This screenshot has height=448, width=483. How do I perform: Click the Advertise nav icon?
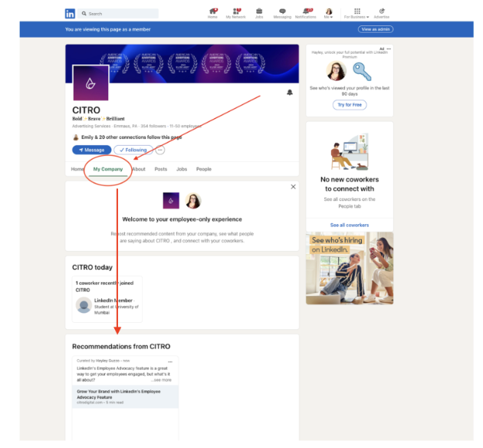382,13
